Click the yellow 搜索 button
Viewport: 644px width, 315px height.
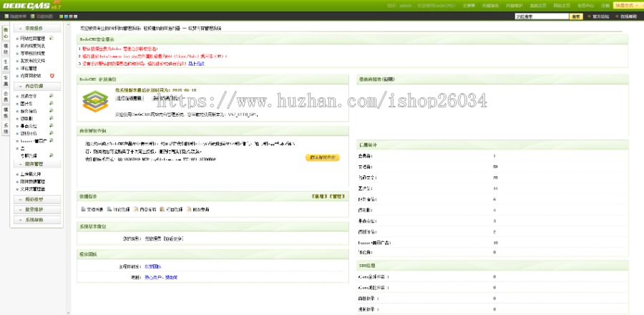click(x=576, y=16)
